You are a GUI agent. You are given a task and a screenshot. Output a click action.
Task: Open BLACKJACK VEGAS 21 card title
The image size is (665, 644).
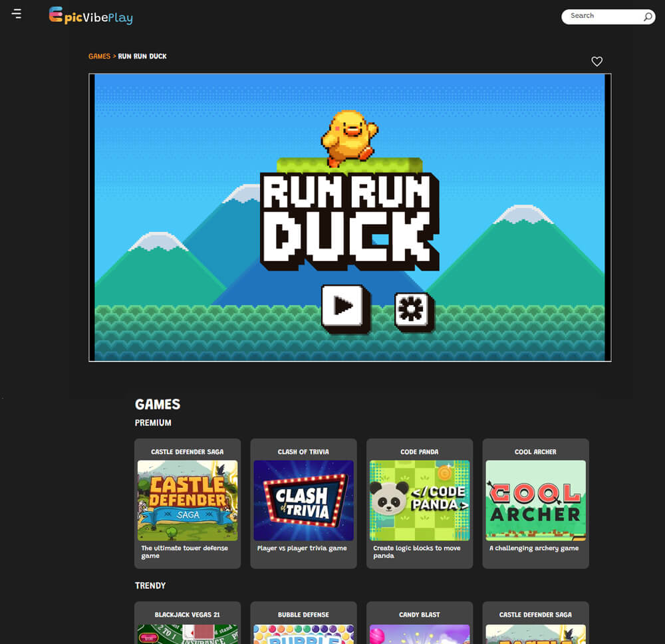[188, 615]
